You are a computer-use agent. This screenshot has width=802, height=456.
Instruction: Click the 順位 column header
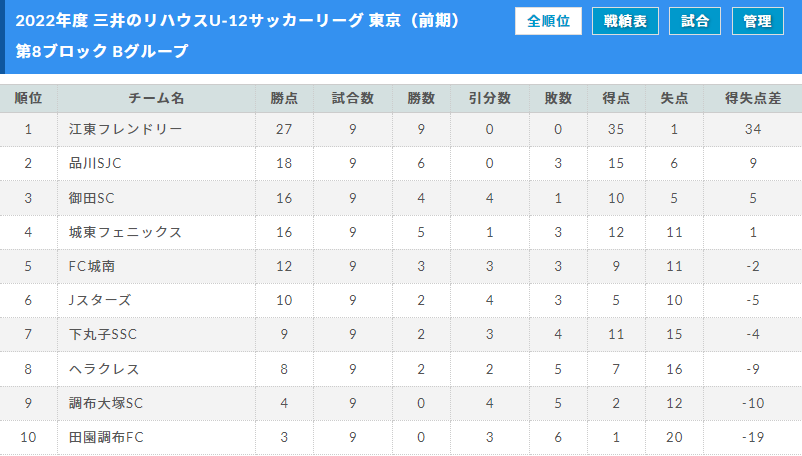(29, 98)
